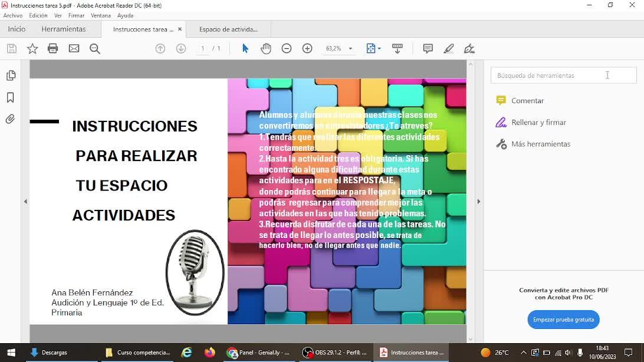644x362 pixels.
Task: Open the page thumbnails panel
Action: point(11,75)
